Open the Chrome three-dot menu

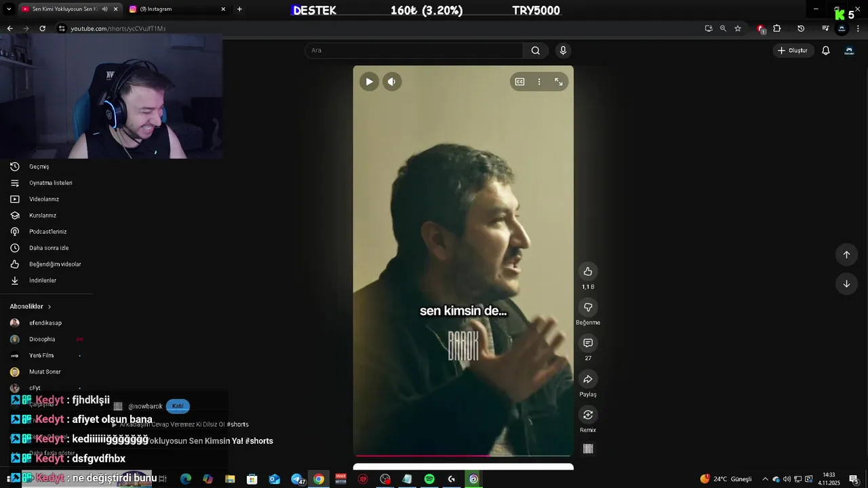click(859, 28)
